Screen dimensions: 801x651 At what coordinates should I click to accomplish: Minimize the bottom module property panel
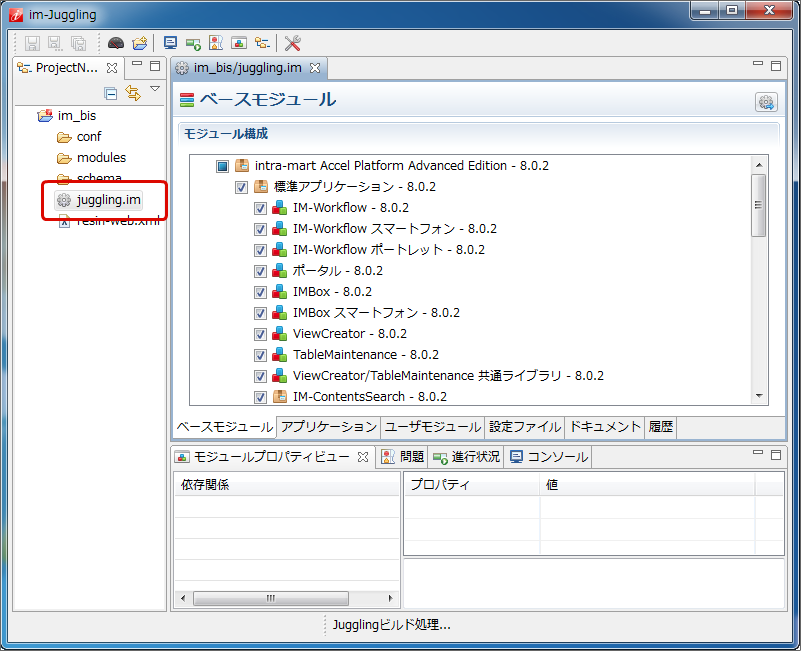[x=758, y=453]
